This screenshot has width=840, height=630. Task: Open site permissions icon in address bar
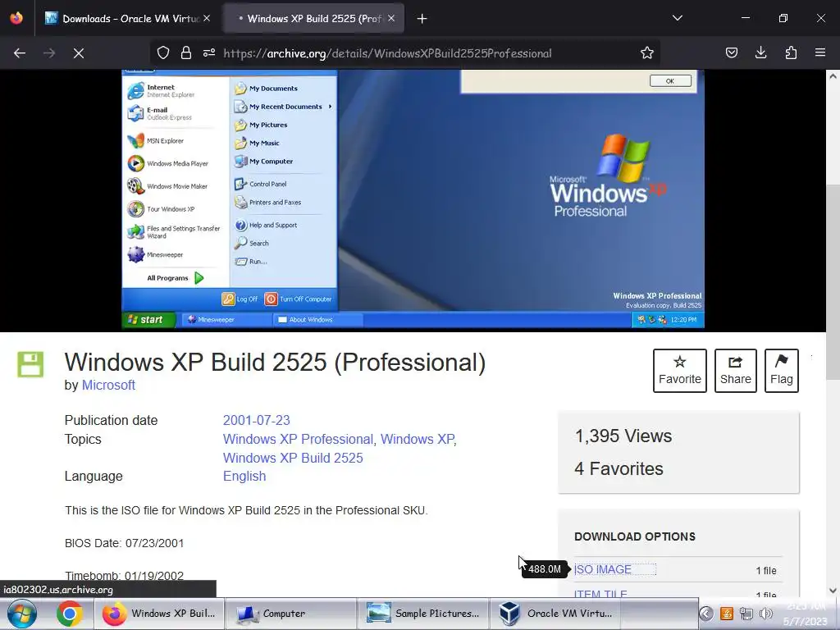[x=209, y=53]
